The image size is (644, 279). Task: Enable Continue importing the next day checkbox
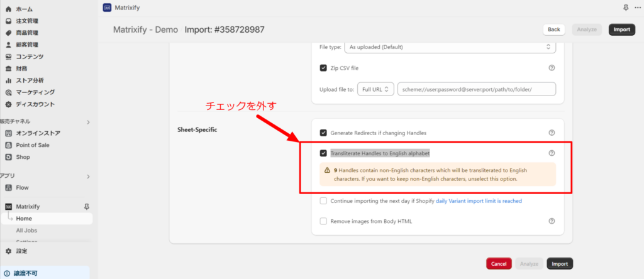pyautogui.click(x=323, y=201)
